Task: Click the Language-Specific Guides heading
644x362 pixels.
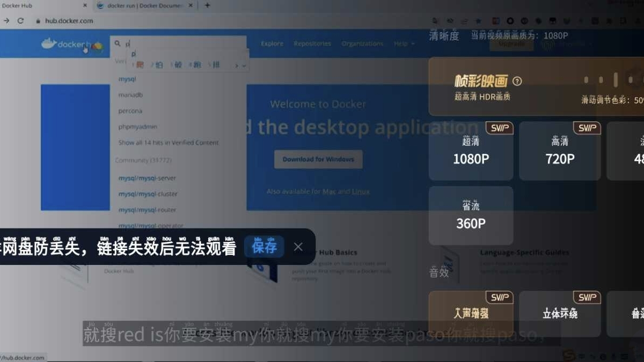Action: click(524, 252)
